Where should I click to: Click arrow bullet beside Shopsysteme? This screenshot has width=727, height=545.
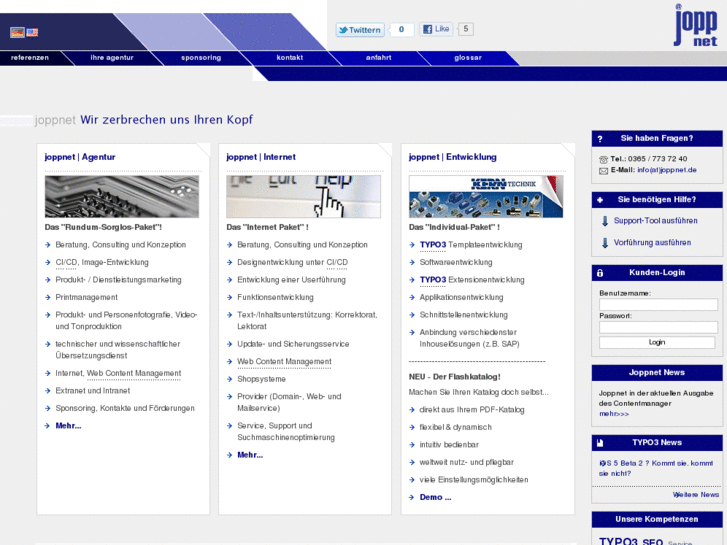(229, 379)
